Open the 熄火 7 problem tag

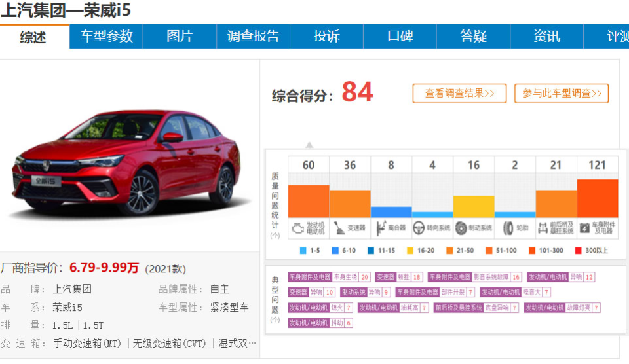click(x=320, y=308)
